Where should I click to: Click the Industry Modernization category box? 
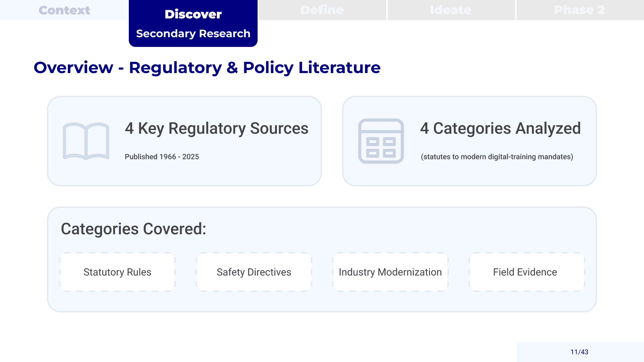390,272
